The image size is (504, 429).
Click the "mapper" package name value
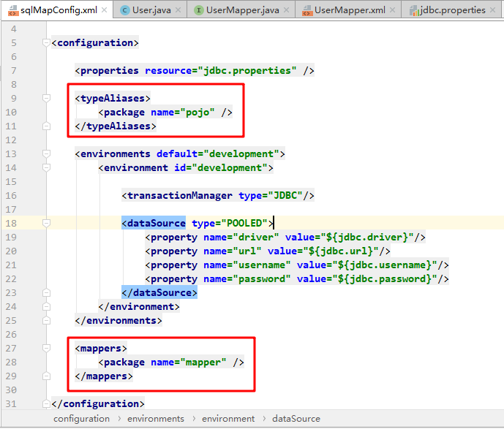[x=203, y=362]
